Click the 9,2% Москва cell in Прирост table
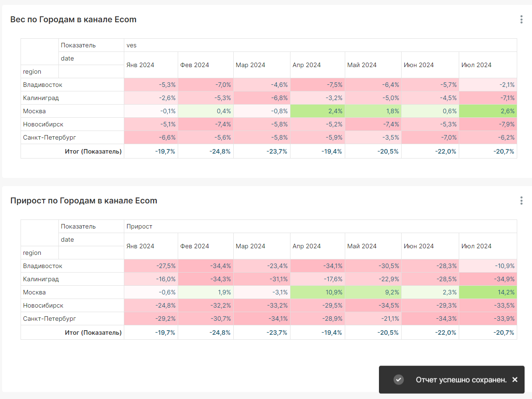The image size is (532, 399). (x=373, y=292)
